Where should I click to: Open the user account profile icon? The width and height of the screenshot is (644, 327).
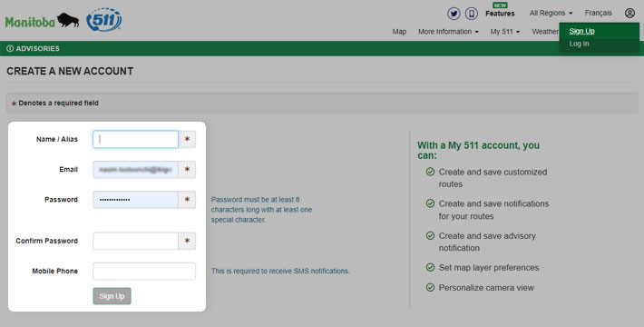coord(629,13)
